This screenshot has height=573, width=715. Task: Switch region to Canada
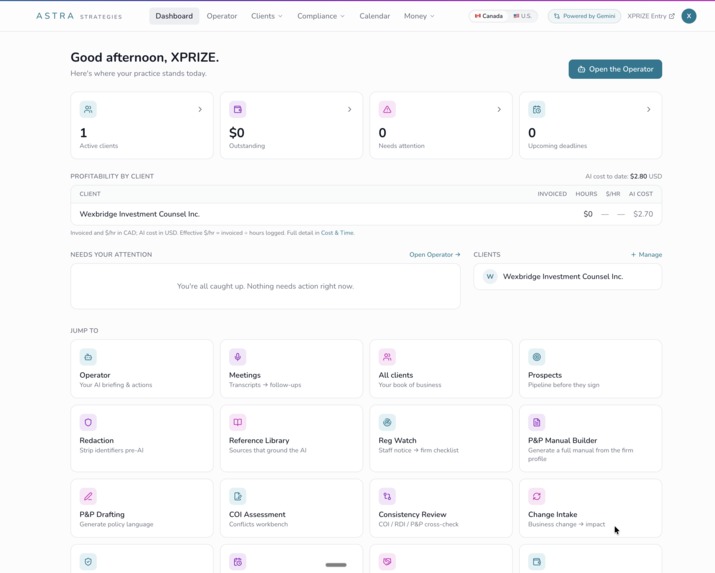(x=488, y=16)
